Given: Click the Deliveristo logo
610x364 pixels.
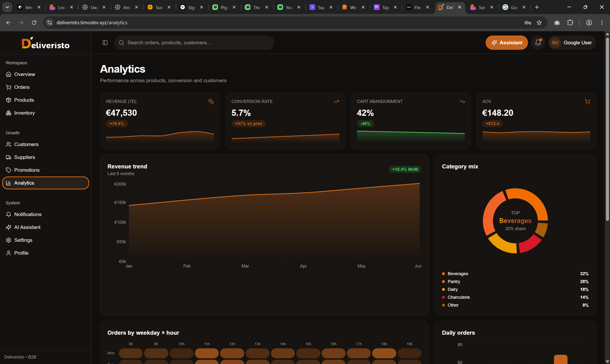Looking at the screenshot, I should coord(46,43).
